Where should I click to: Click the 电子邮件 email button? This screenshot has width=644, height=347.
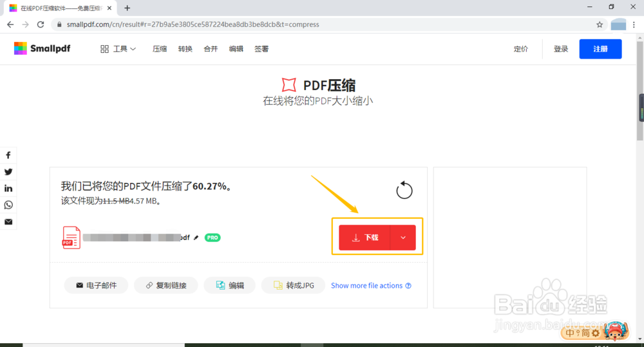tap(96, 285)
